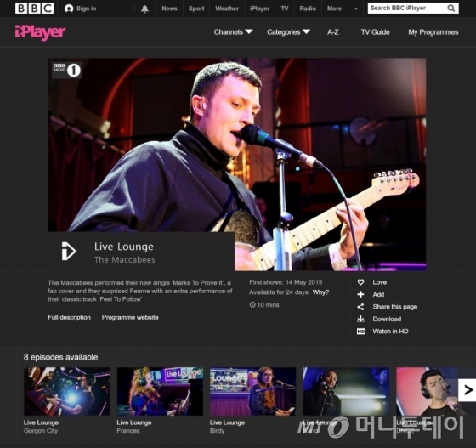Click the Live Lounge programme title

[124, 247]
